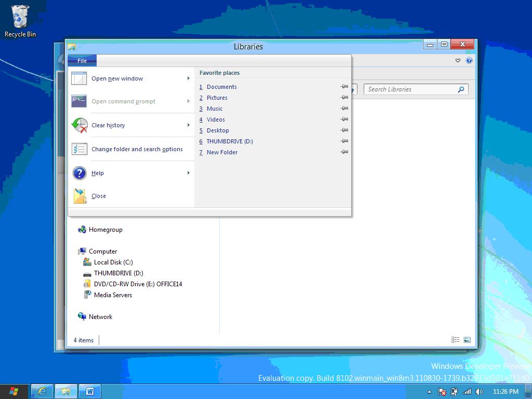Pin Music in Favorite places
The height and width of the screenshot is (399, 532).
344,109
